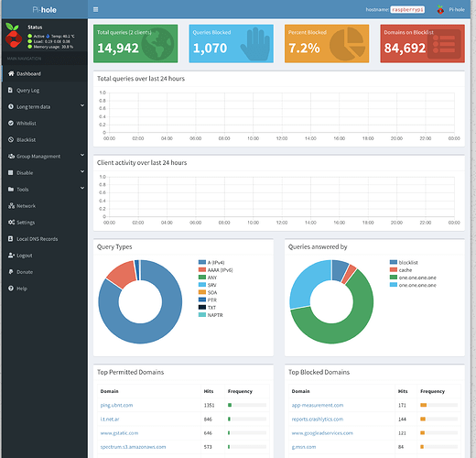Click the Dashboard home icon

[11, 73]
